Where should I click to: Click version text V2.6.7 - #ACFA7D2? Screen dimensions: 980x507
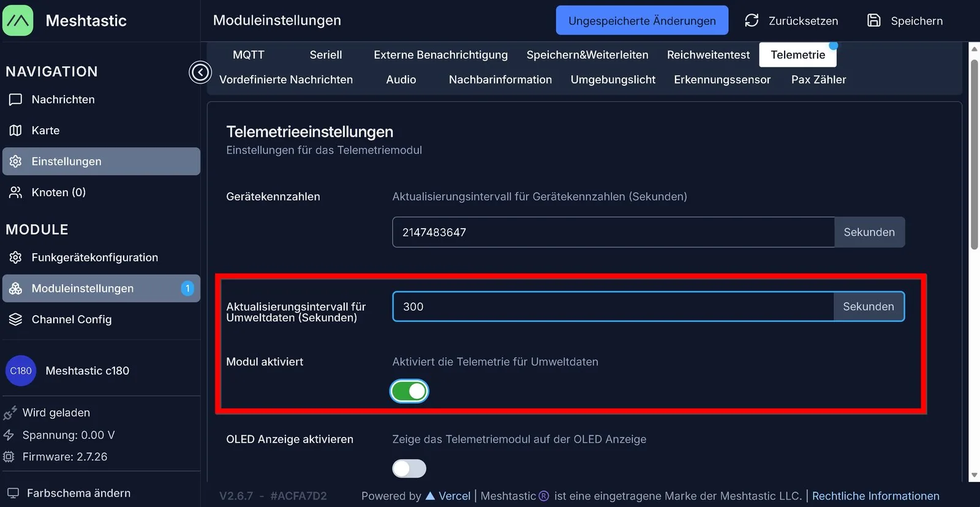273,496
